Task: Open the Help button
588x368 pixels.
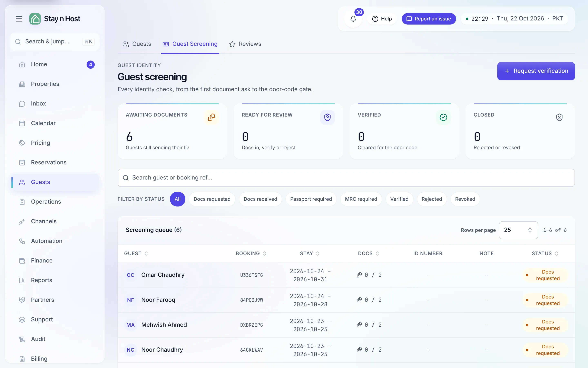Action: point(382,19)
